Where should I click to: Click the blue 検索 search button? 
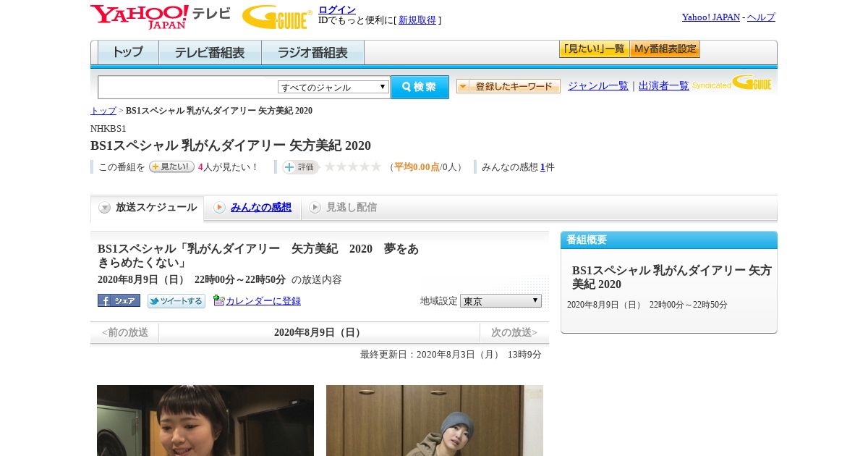click(420, 87)
